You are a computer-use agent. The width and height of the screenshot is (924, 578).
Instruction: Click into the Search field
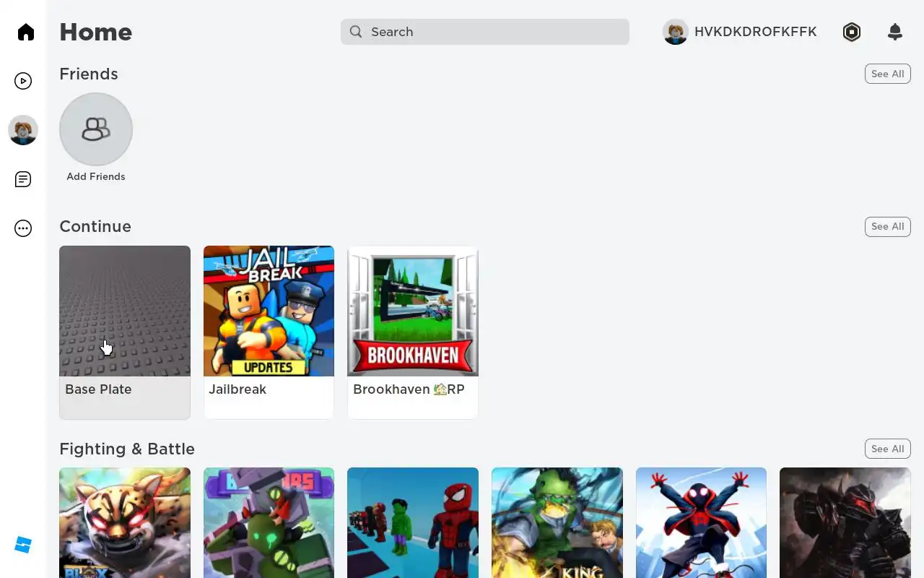pos(485,32)
